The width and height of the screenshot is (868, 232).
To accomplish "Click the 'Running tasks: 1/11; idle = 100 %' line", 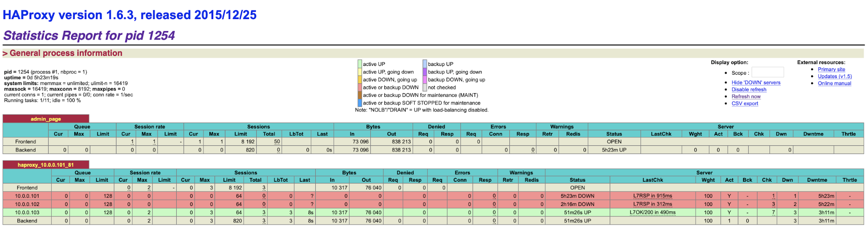I will 42,100.
